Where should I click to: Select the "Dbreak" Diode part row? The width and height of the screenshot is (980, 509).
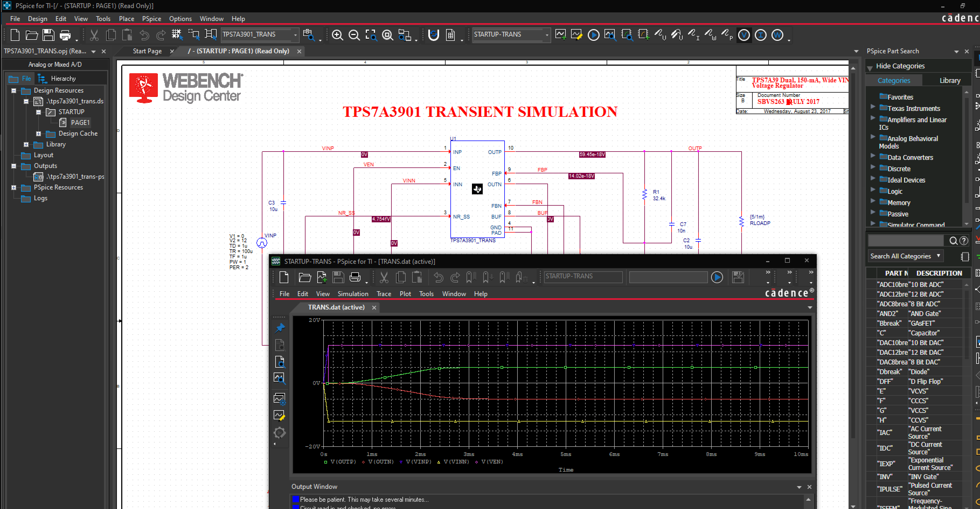point(915,372)
